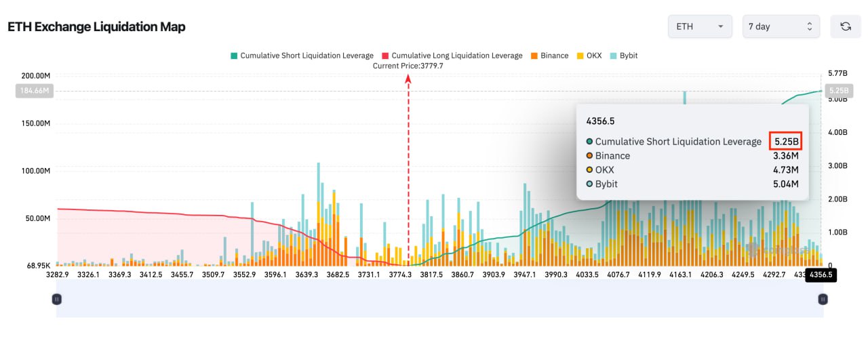Click the 5.77B right axis label
The width and height of the screenshot is (868, 345).
(838, 73)
